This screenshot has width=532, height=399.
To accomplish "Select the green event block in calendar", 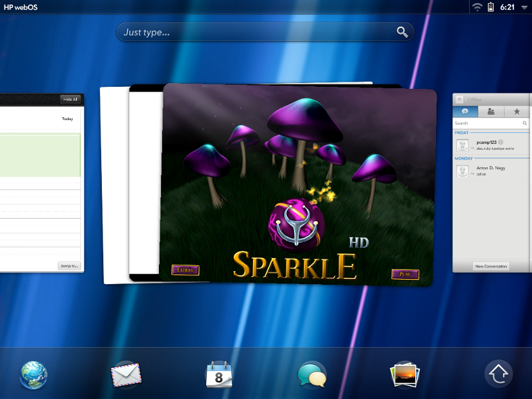I will click(x=40, y=155).
